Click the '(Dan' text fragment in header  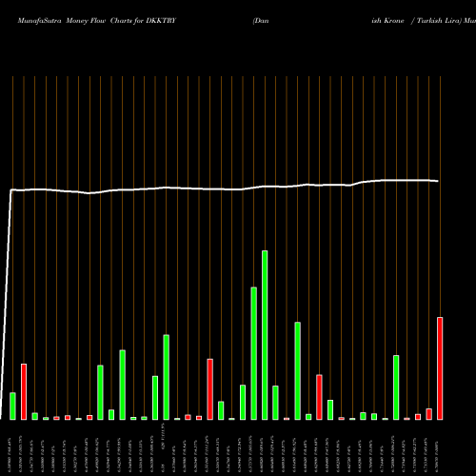click(261, 21)
